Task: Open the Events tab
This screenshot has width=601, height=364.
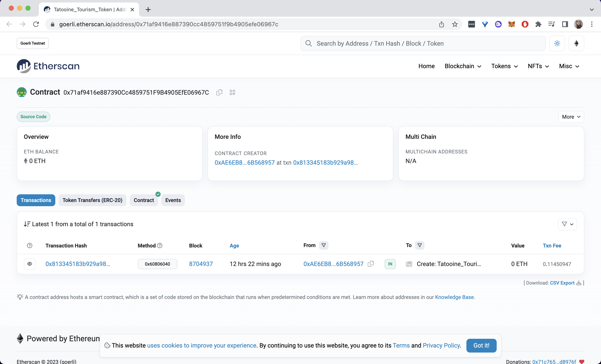Action: coord(173,200)
